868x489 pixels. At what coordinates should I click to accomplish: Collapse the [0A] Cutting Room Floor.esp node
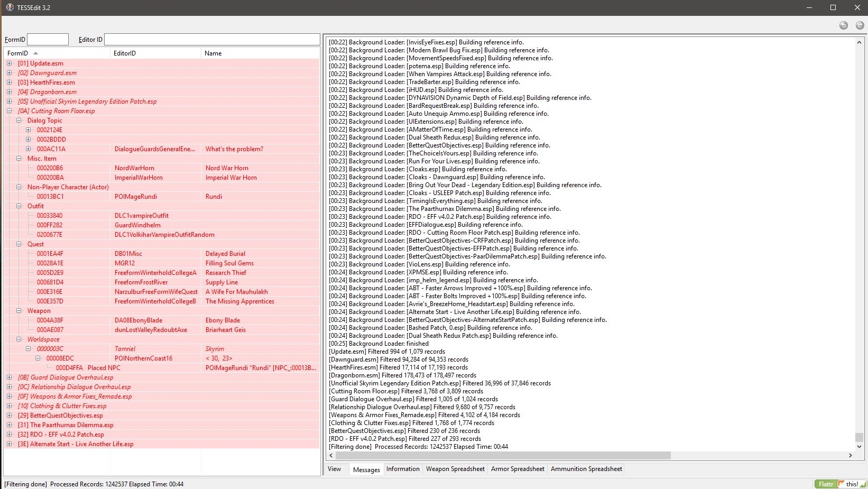coord(10,111)
